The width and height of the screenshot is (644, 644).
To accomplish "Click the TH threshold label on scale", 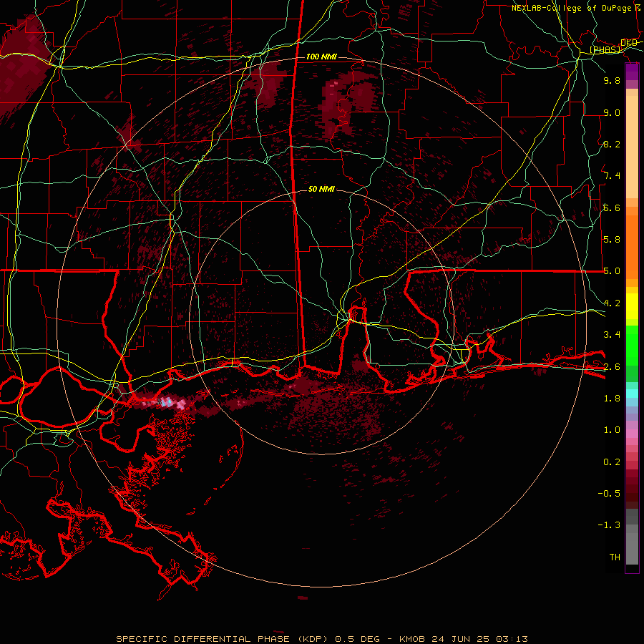I will (615, 557).
